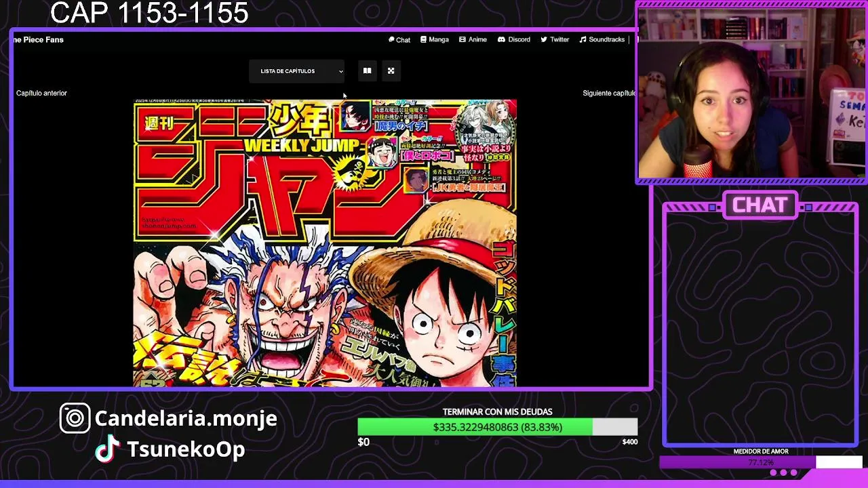Screen dimensions: 868x488
Task: Click the film icon beside Anime
Action: tap(462, 40)
